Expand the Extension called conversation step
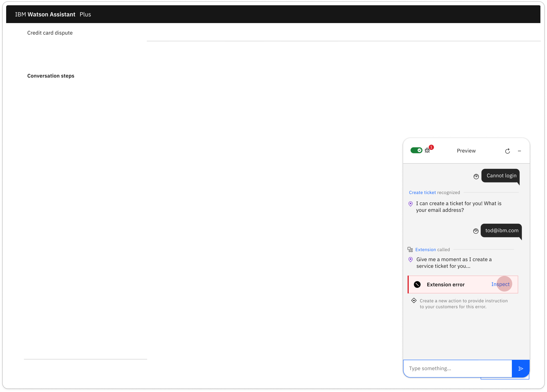The height and width of the screenshot is (392, 547). (x=425, y=250)
